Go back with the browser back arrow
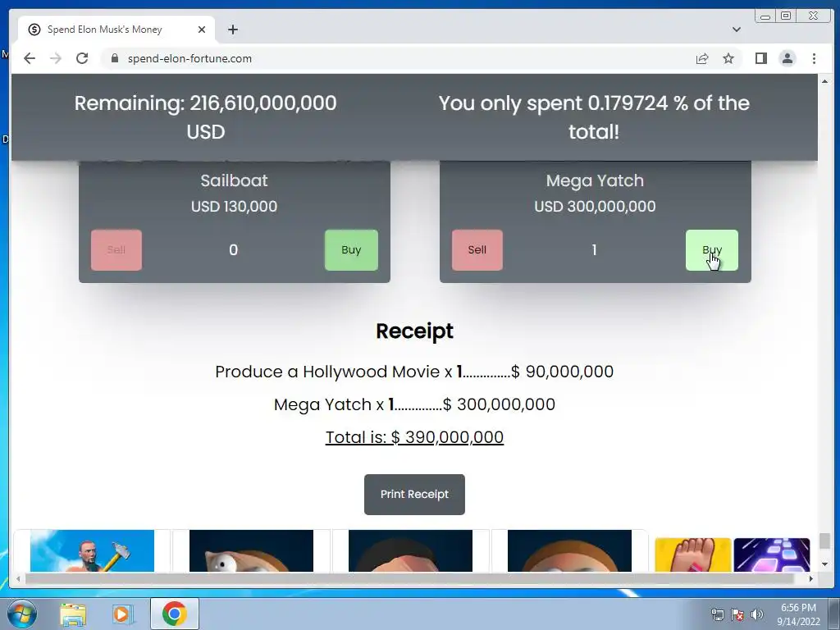The width and height of the screenshot is (840, 630). 30,58
